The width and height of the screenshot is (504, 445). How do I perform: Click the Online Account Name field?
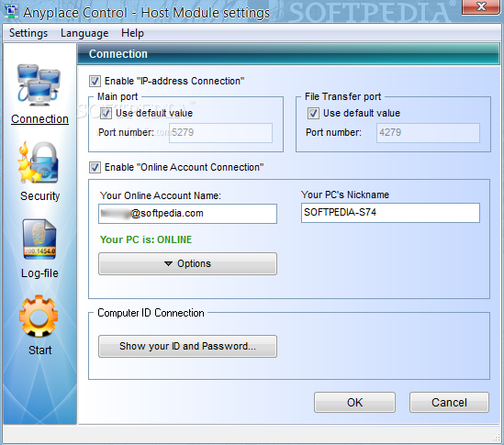coord(187,214)
